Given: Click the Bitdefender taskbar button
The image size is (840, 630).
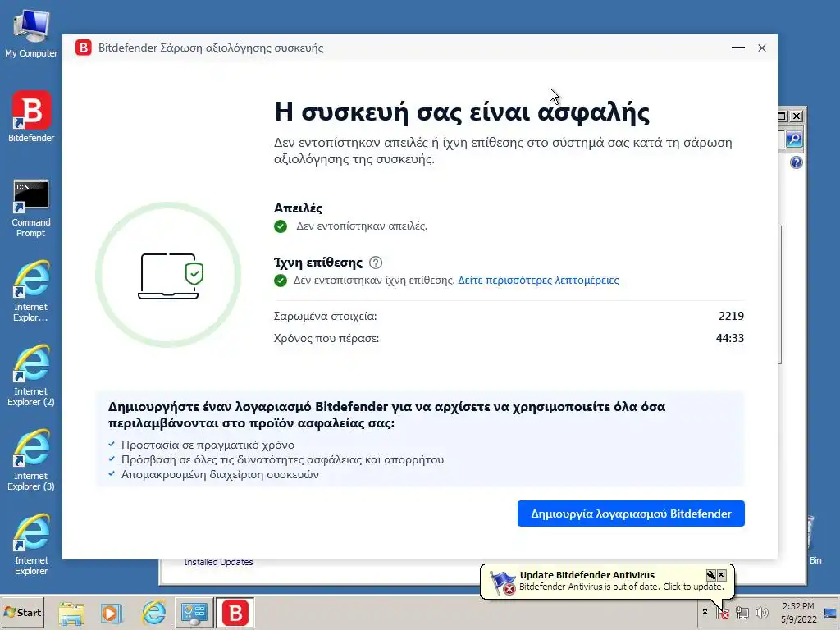Looking at the screenshot, I should click(x=235, y=613).
